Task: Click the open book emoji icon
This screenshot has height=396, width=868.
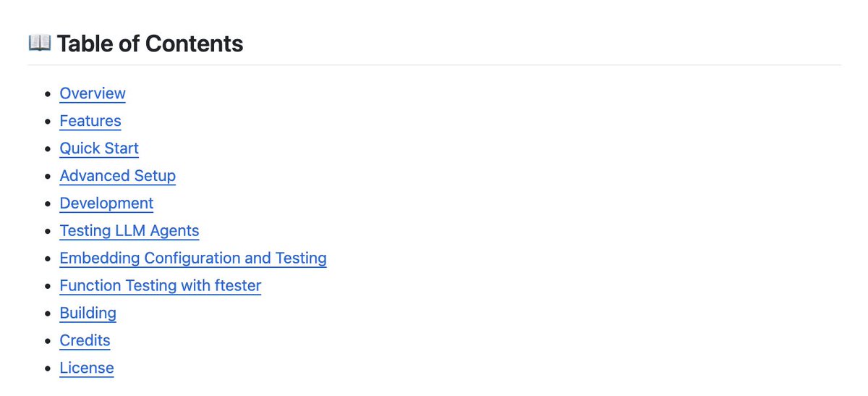Action: click(39, 43)
